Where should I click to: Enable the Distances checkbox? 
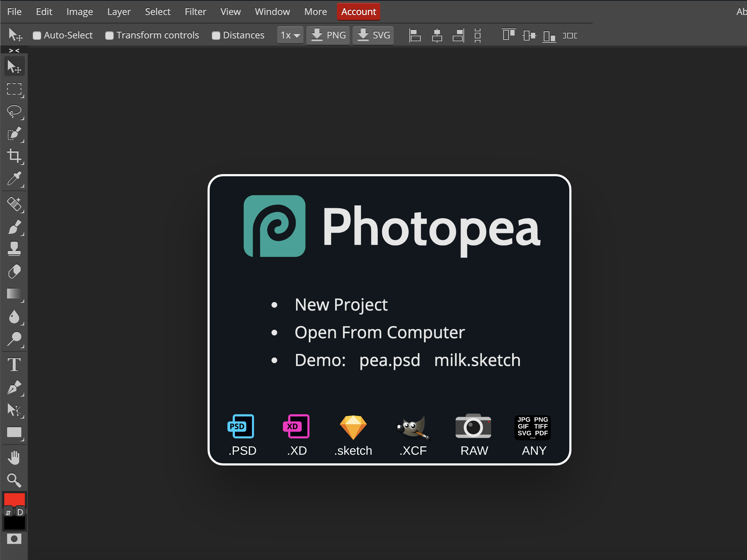[x=216, y=36]
